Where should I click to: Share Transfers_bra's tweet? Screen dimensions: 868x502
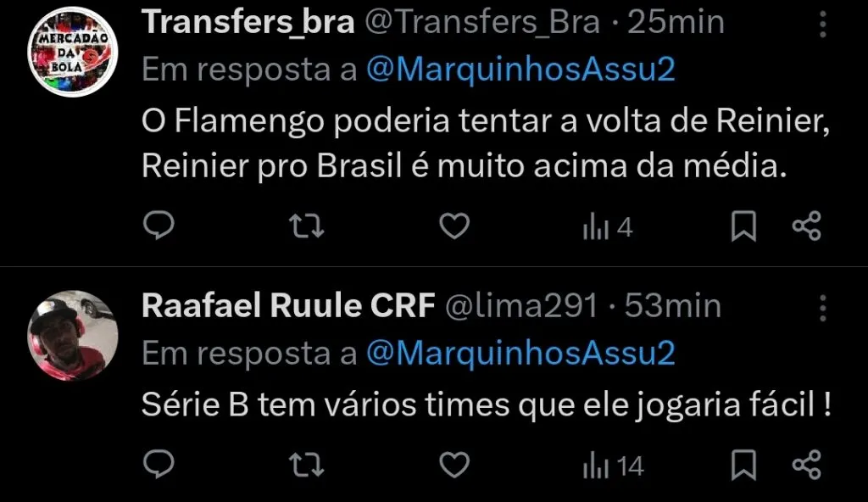[808, 225]
